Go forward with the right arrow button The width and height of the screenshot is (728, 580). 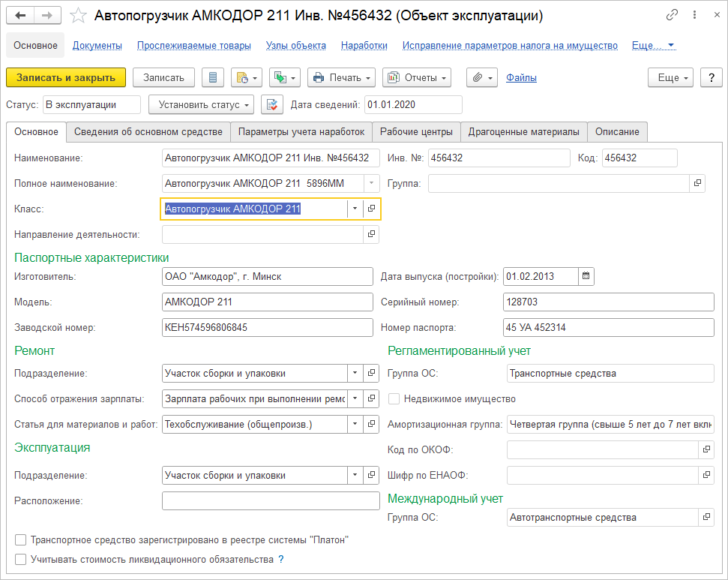click(47, 15)
